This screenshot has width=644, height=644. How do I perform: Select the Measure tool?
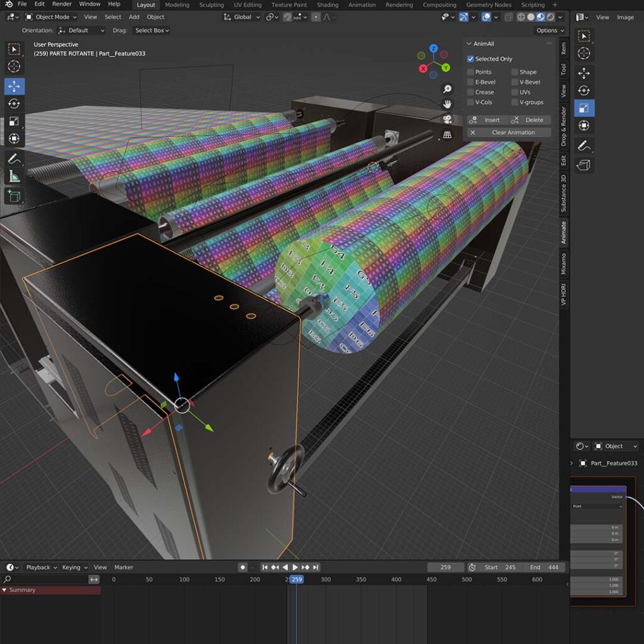[x=14, y=177]
